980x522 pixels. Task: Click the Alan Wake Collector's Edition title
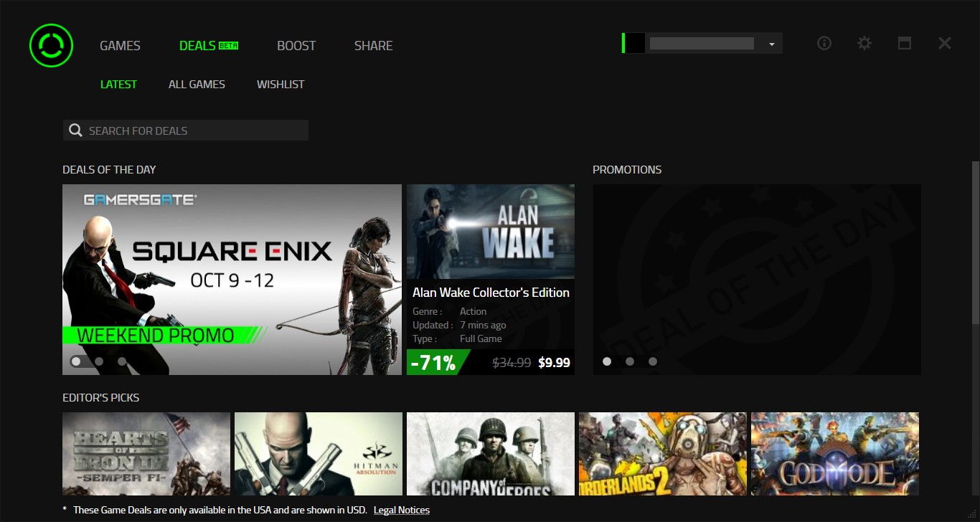(x=491, y=293)
